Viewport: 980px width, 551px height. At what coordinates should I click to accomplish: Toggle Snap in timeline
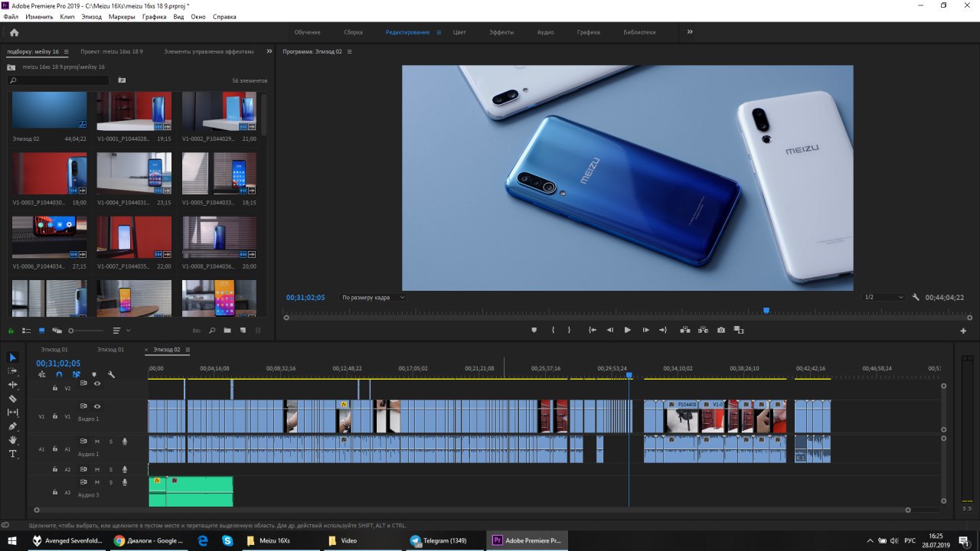click(x=59, y=374)
